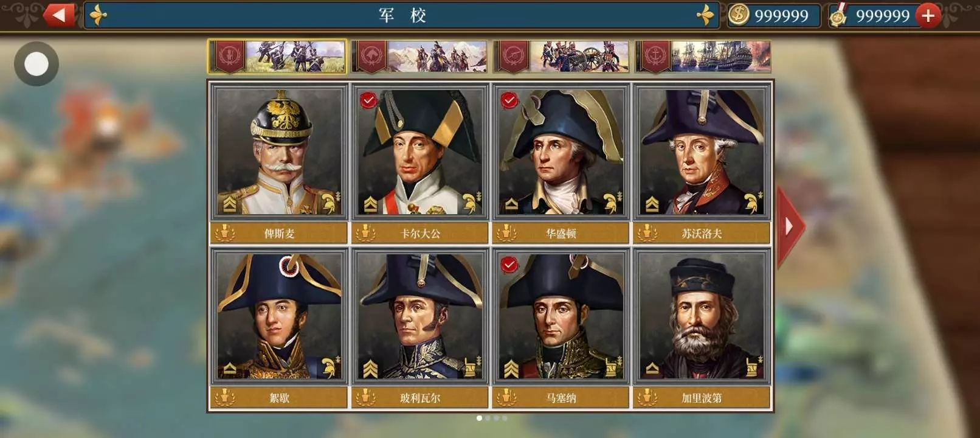Switch to the artillery generals tab
This screenshot has height=438, width=980.
pyautogui.click(x=561, y=57)
